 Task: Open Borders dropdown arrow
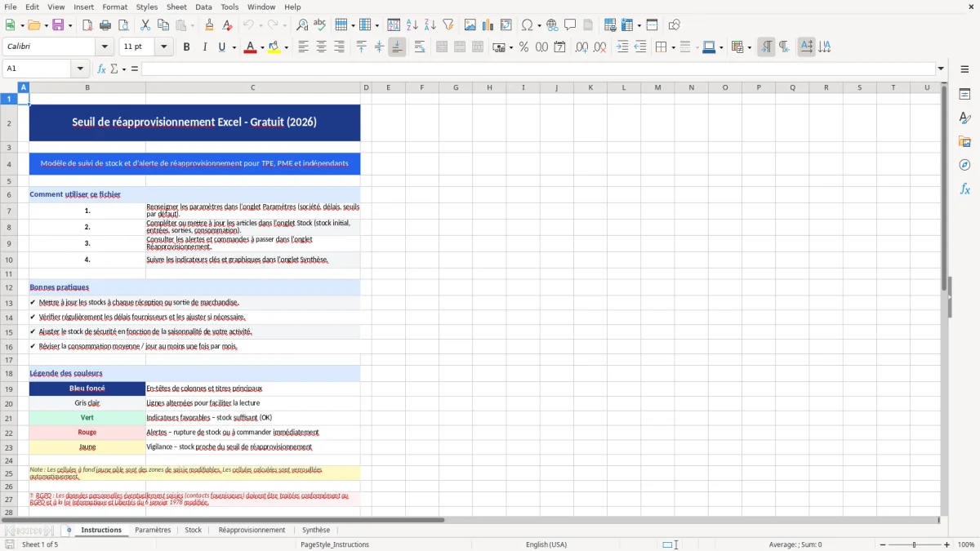(672, 47)
